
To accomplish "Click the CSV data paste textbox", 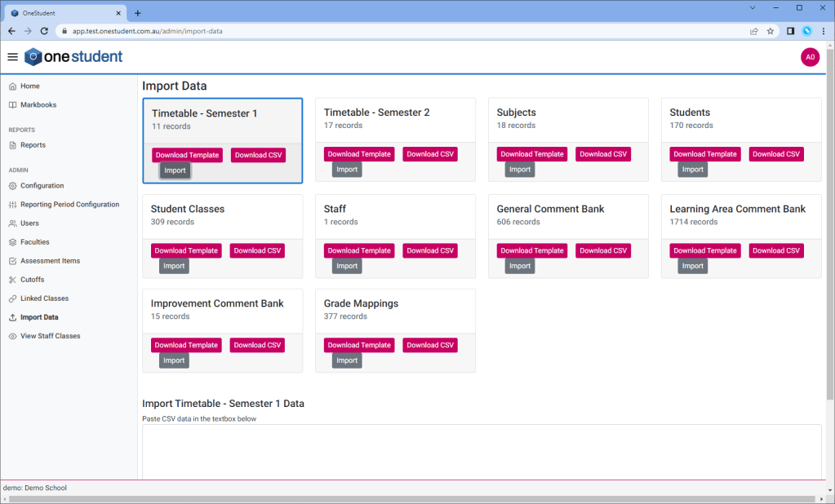I will point(482,451).
